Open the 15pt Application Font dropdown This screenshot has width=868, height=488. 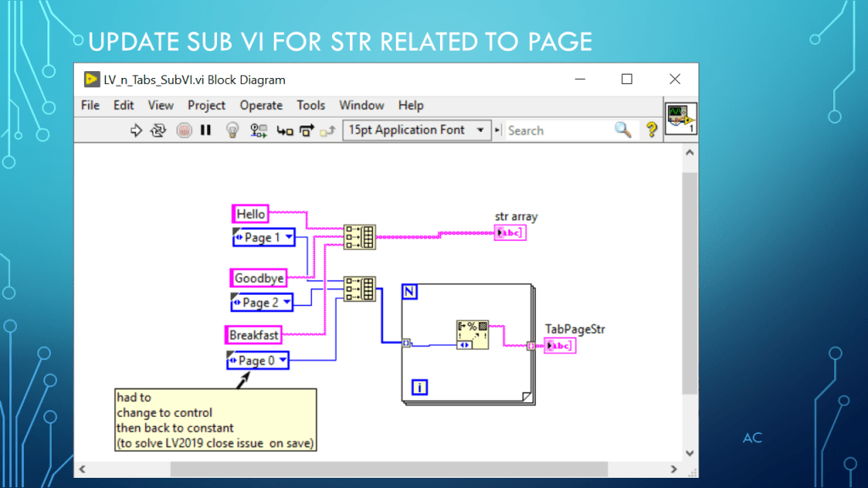[x=417, y=130]
